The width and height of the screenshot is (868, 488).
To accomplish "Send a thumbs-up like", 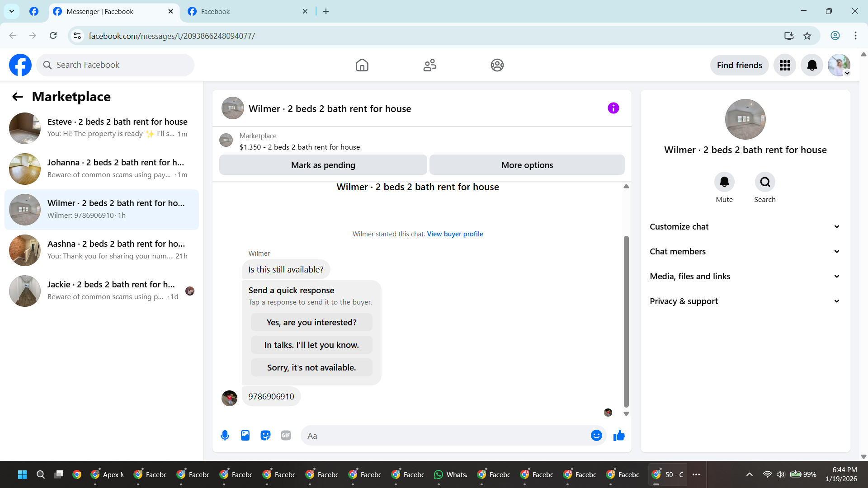I will pyautogui.click(x=619, y=436).
